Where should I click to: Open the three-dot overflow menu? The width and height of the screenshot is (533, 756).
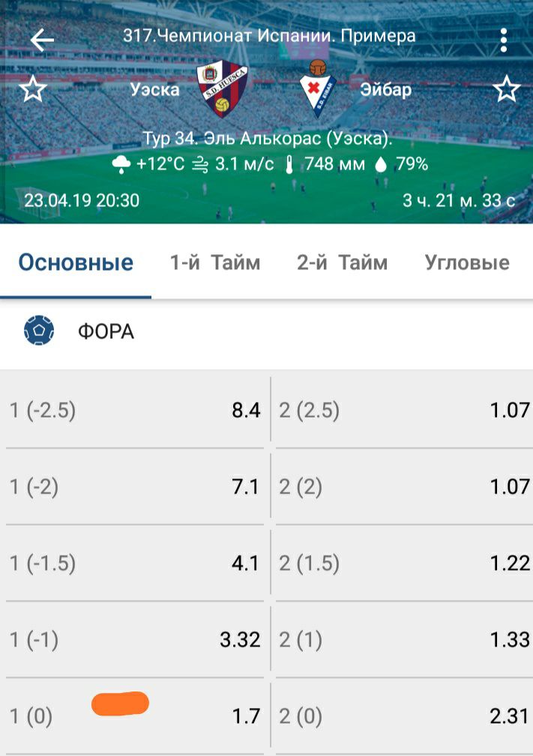503,40
